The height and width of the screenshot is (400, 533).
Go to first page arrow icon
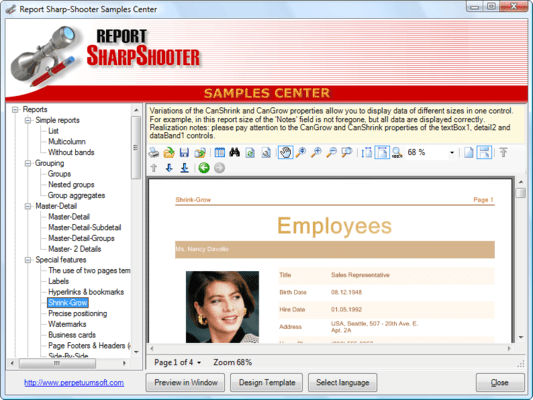point(503,152)
